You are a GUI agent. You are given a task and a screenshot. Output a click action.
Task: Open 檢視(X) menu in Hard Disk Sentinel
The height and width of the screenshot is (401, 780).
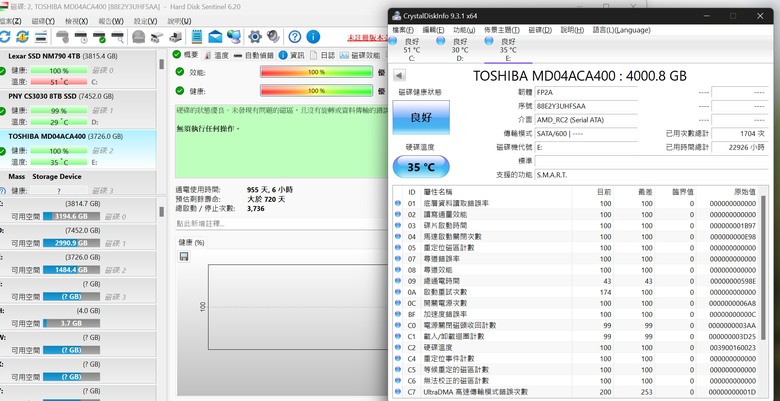click(77, 21)
